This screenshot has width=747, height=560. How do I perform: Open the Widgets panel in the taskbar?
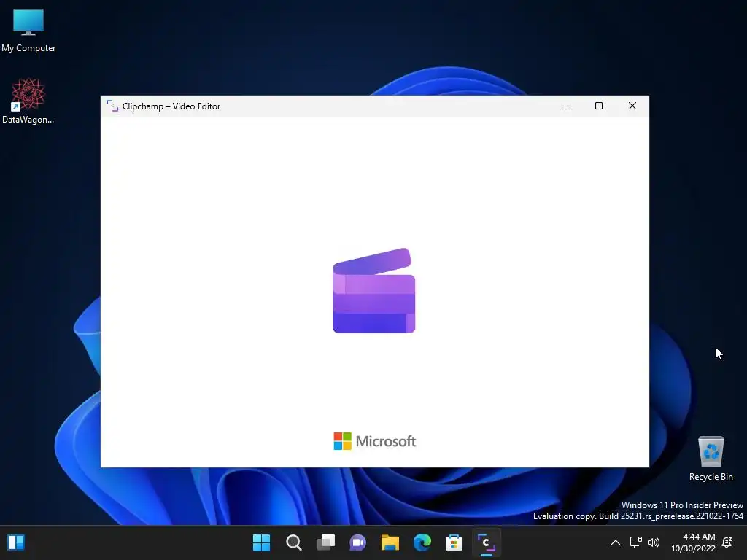tap(16, 542)
